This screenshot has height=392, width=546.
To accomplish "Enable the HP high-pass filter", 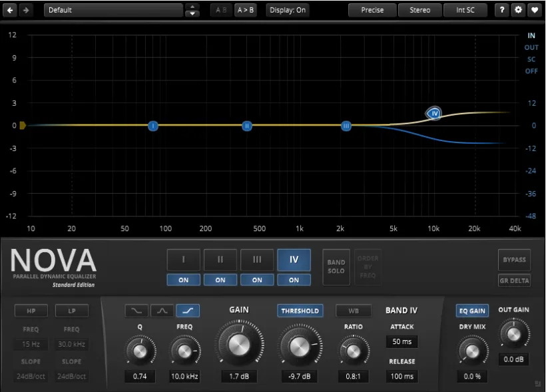I will point(31,311).
